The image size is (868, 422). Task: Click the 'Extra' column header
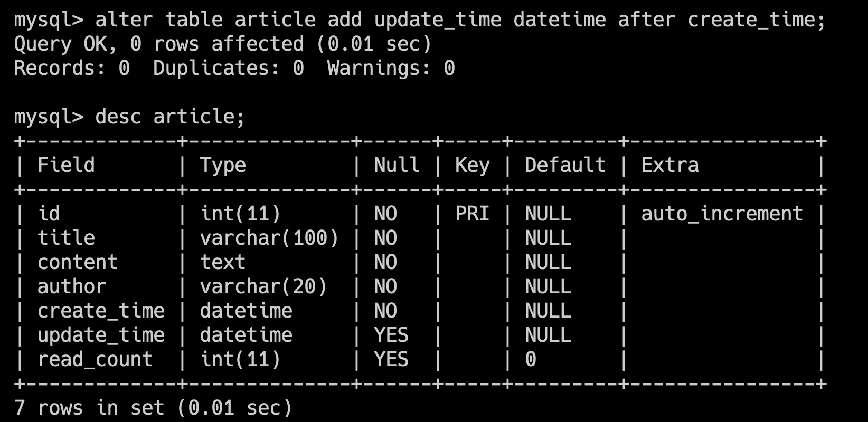669,166
